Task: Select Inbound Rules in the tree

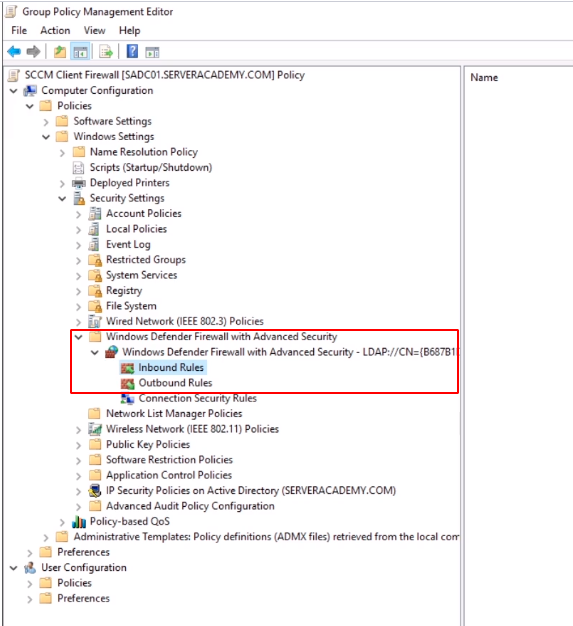Action: tap(171, 368)
